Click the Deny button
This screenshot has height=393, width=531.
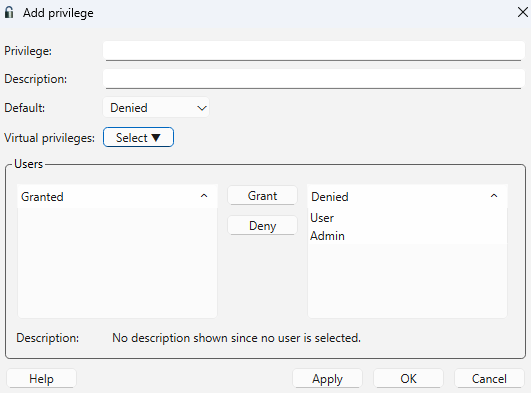click(262, 226)
